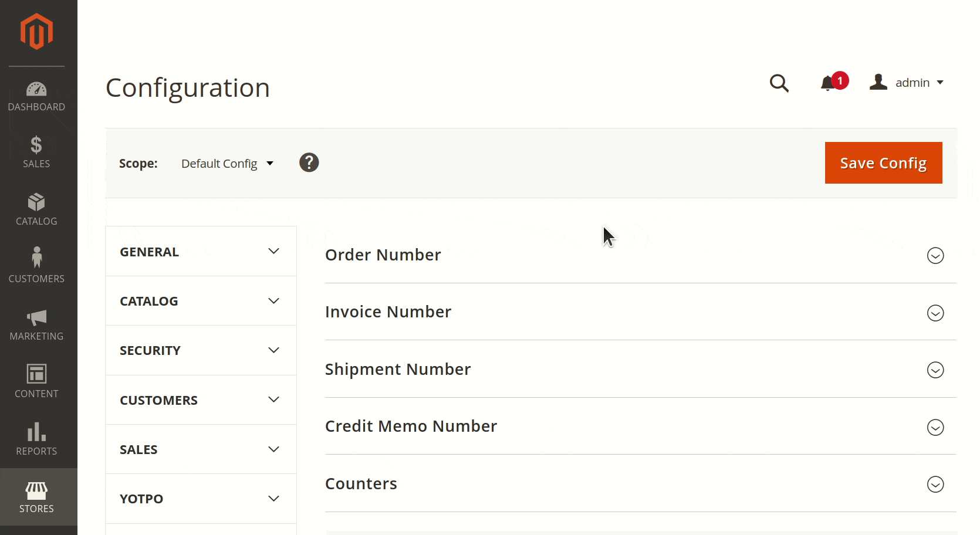The image size is (980, 535).
Task: Open the notifications bell
Action: pos(828,83)
